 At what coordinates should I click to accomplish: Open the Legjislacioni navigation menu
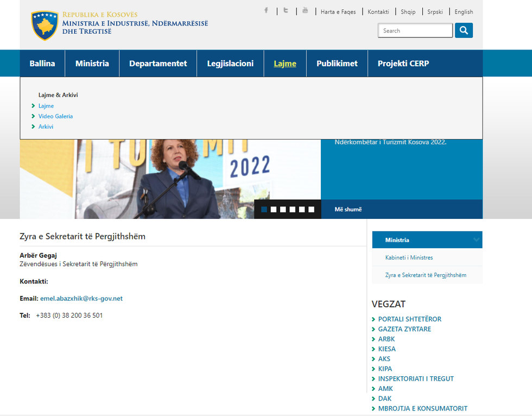230,64
